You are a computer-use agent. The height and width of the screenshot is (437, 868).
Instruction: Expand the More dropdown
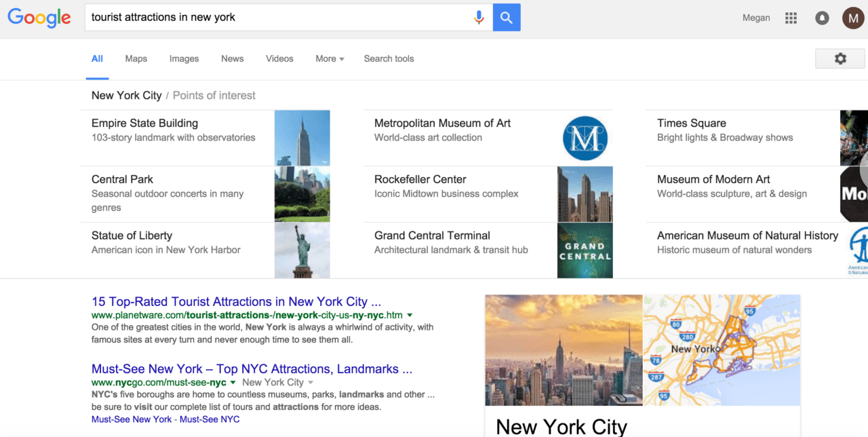tap(330, 59)
